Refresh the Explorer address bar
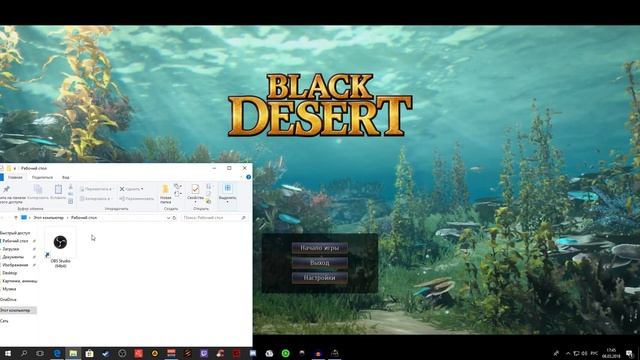This screenshot has width=640, height=360. [174, 218]
